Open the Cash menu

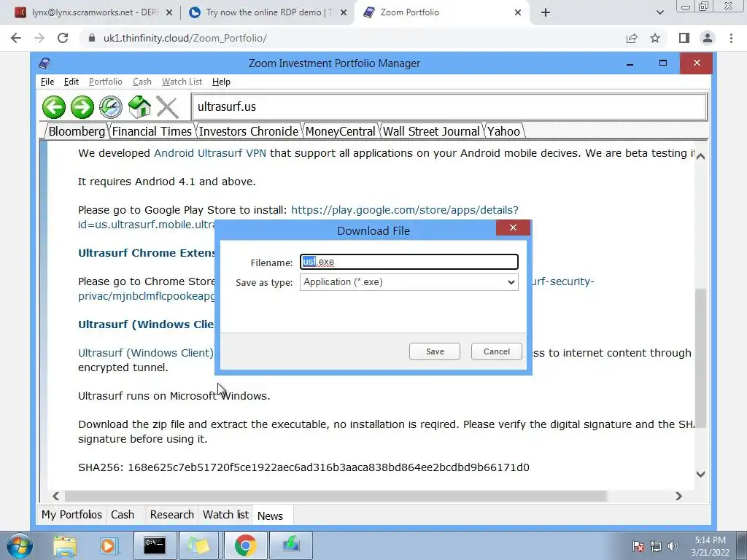click(x=142, y=82)
